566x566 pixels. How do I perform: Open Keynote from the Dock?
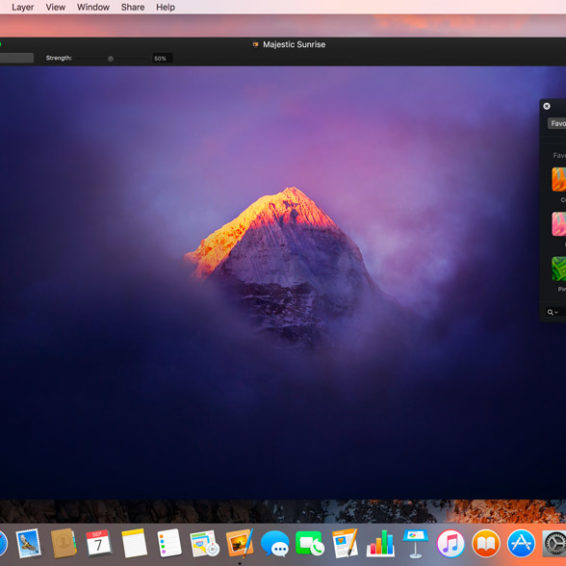pyautogui.click(x=415, y=544)
